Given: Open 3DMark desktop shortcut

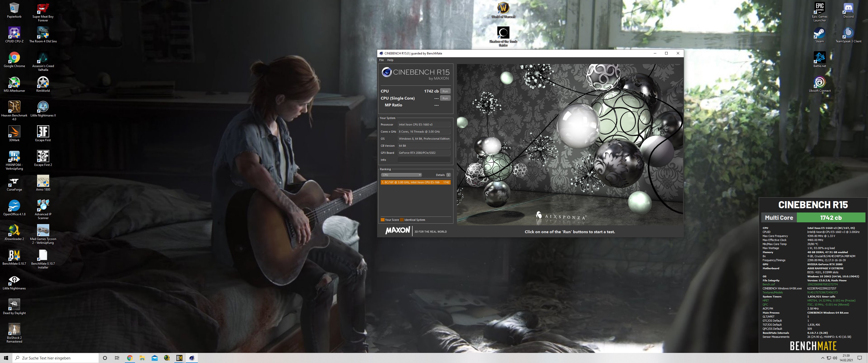Looking at the screenshot, I should 14,134.
